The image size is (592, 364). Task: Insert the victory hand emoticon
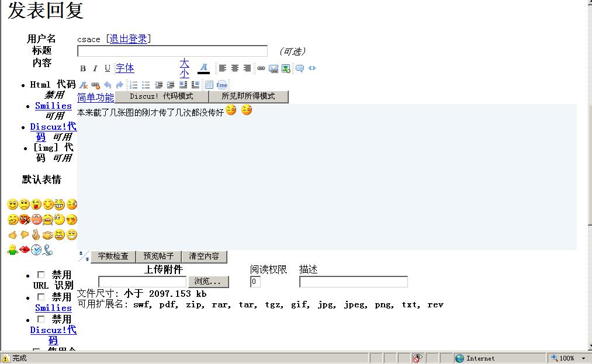[x=36, y=235]
